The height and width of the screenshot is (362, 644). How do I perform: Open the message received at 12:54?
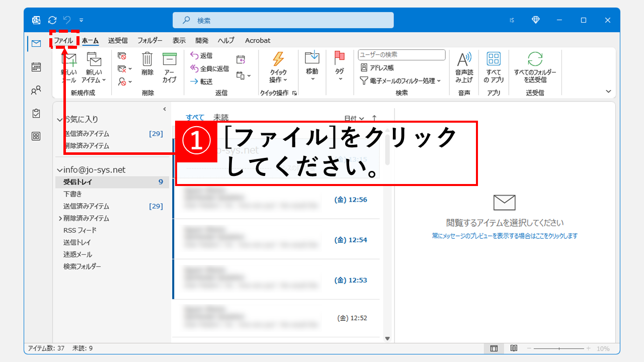276,239
